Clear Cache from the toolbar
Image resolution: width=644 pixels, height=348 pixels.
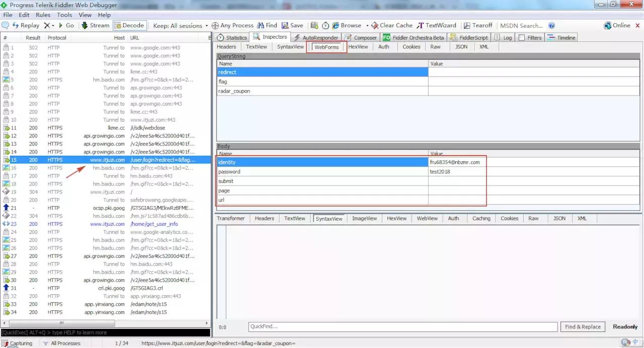392,25
